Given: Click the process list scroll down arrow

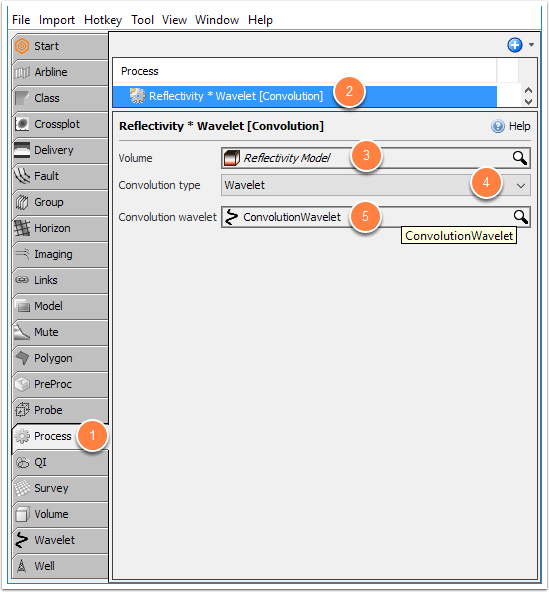Looking at the screenshot, I should [529, 102].
